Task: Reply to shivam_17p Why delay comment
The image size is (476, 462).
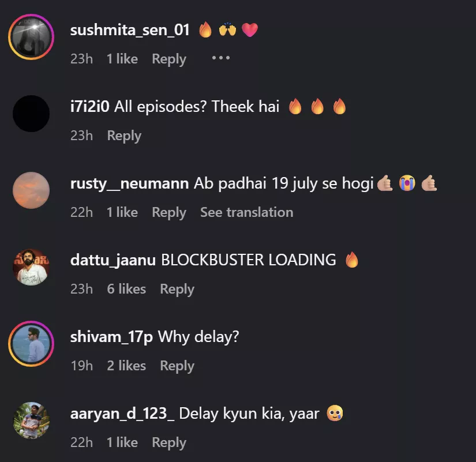Action: click(x=177, y=366)
